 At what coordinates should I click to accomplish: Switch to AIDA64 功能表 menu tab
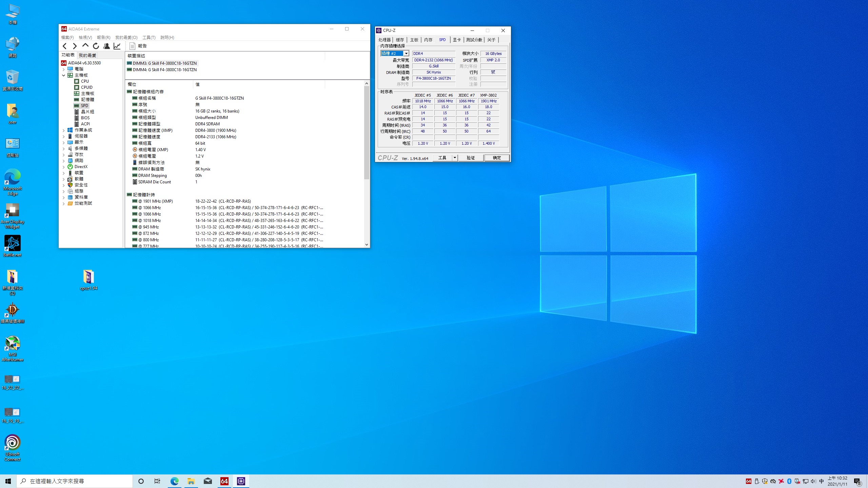68,55
